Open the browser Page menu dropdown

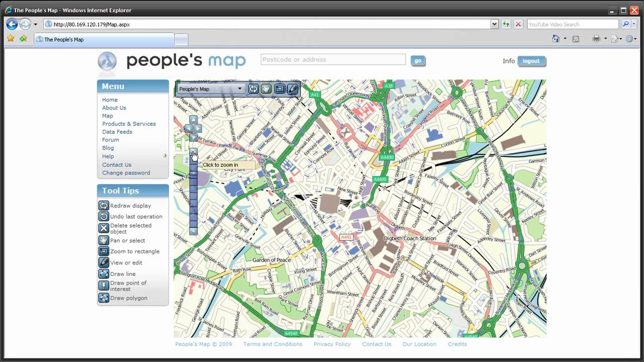616,39
